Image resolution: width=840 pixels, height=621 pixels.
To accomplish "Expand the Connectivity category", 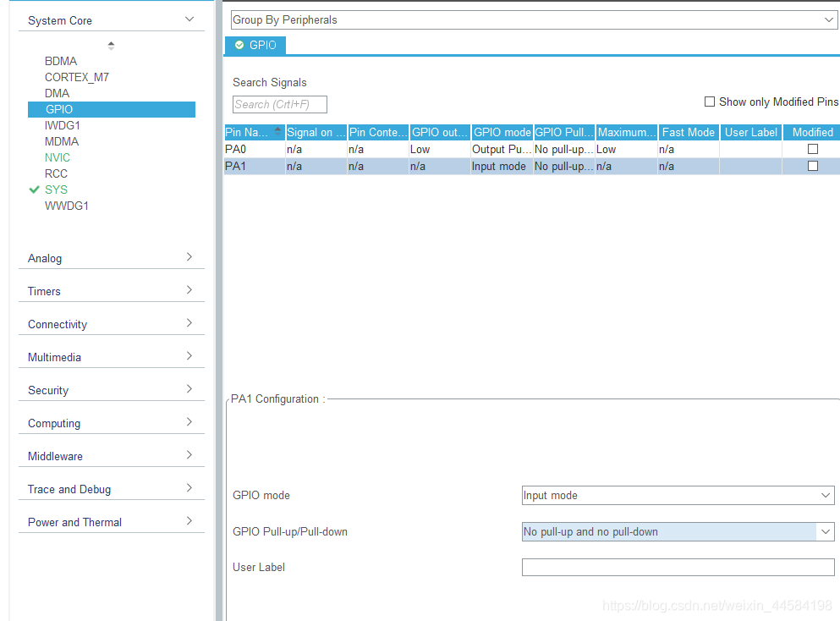I will 189,323.
